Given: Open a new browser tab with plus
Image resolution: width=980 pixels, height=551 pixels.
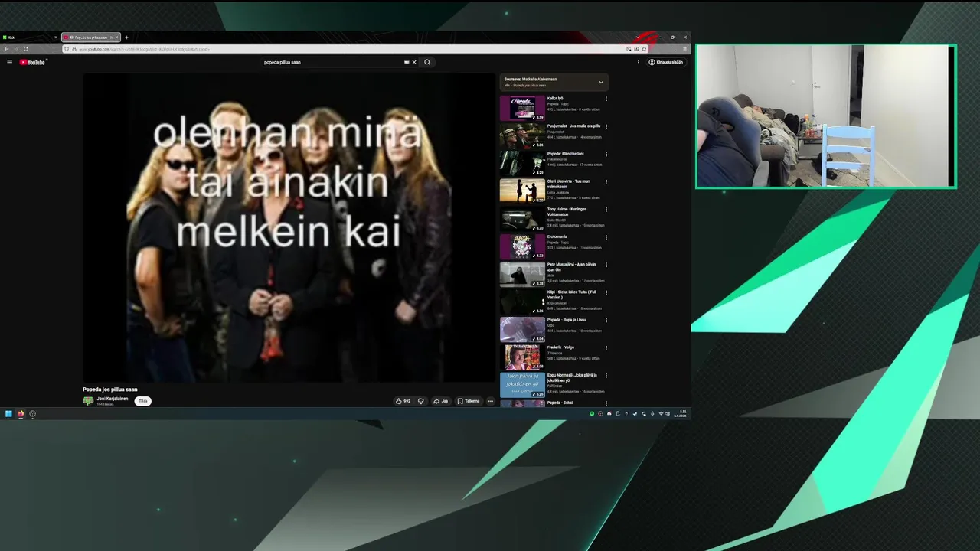Looking at the screenshot, I should [x=127, y=37].
